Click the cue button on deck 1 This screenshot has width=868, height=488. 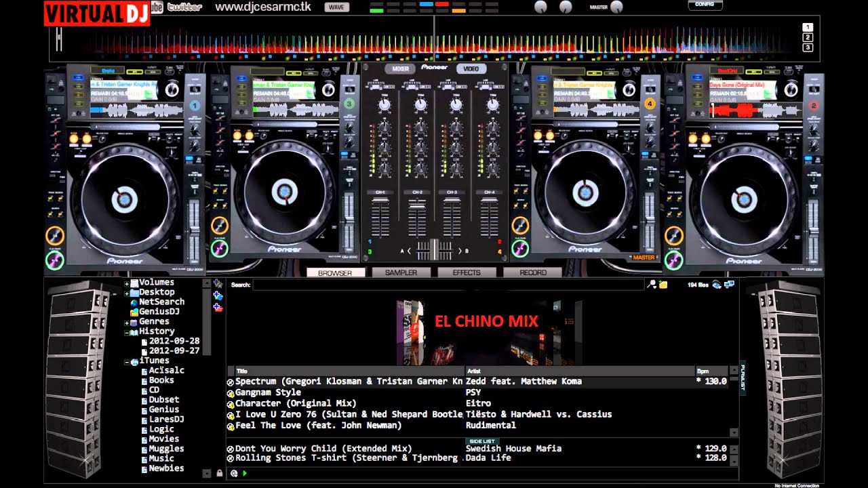(54, 236)
